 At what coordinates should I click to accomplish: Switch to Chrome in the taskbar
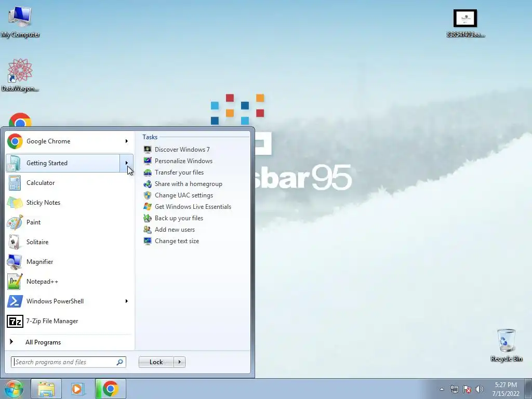(x=111, y=389)
